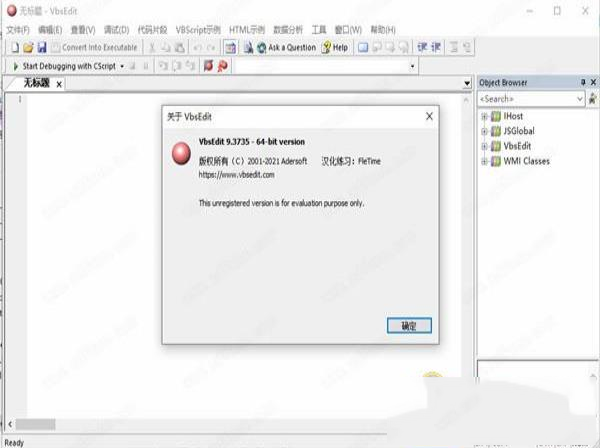Image resolution: width=600 pixels, height=448 pixels.
Task: Click the Open file folder icon
Action: pyautogui.click(x=28, y=47)
